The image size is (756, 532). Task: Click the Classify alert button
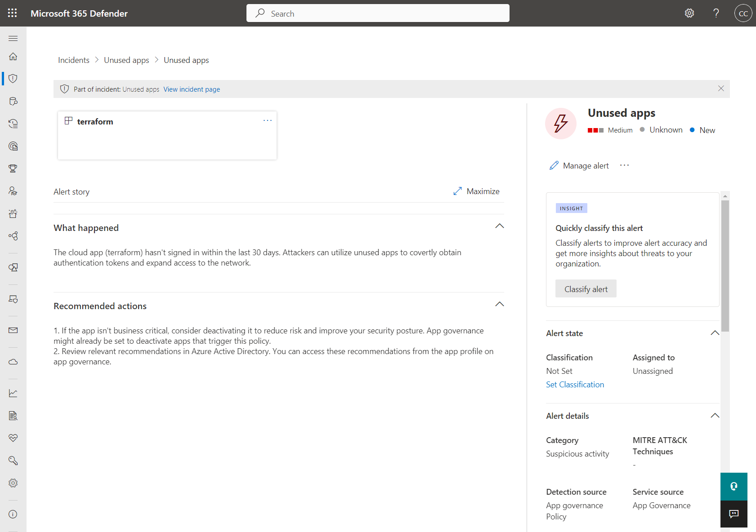[x=586, y=289]
